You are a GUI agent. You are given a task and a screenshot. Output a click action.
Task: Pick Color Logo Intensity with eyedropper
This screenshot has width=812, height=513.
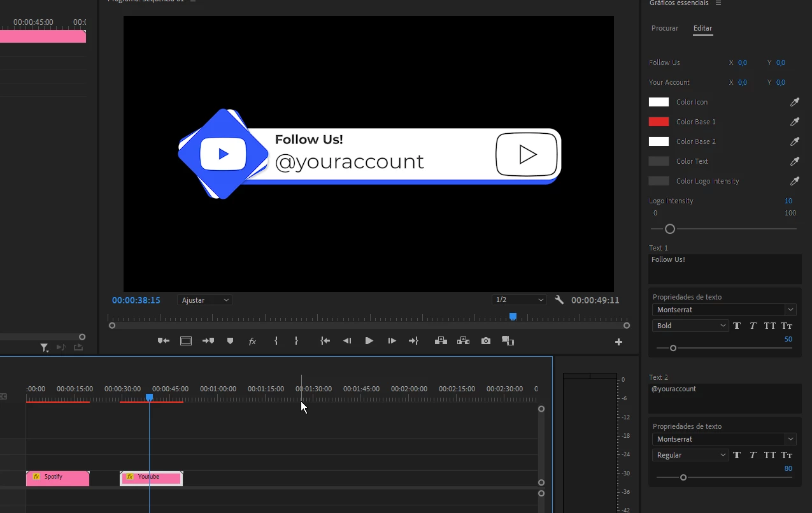[x=795, y=181]
